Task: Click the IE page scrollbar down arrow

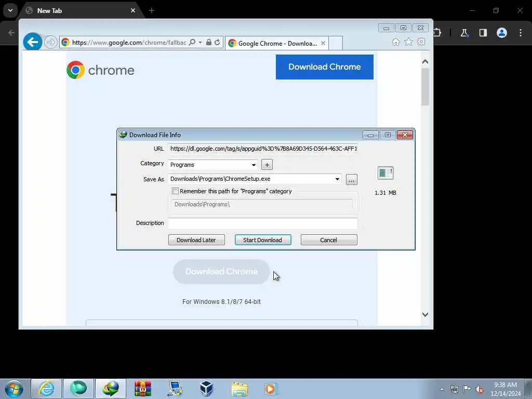Action: pyautogui.click(x=425, y=314)
